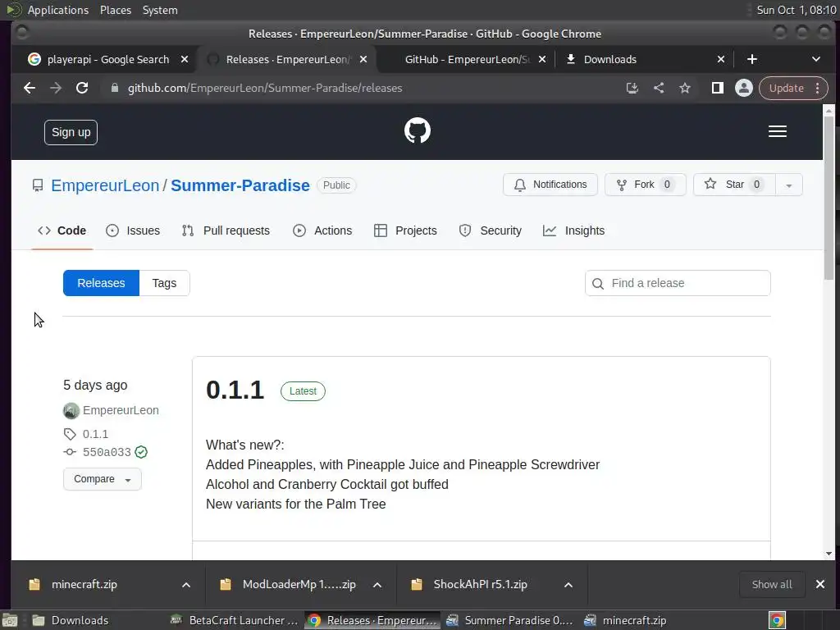Open the Places menu in the top panel

click(x=116, y=10)
